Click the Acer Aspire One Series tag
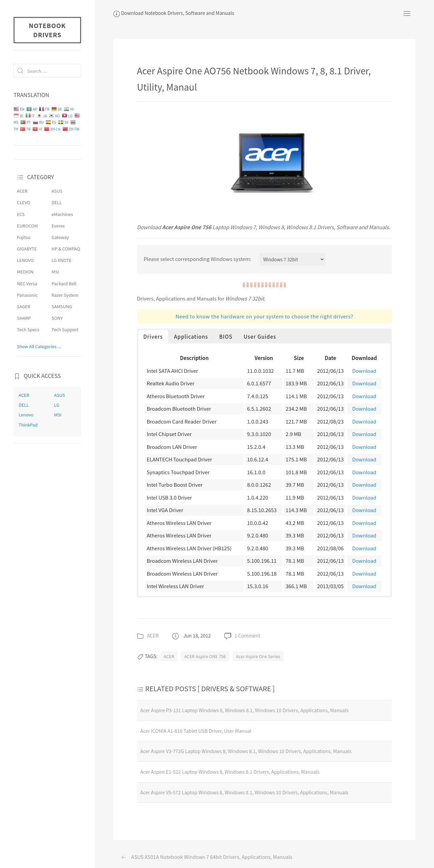Screen dimensions: 434x868 pyautogui.click(x=258, y=656)
